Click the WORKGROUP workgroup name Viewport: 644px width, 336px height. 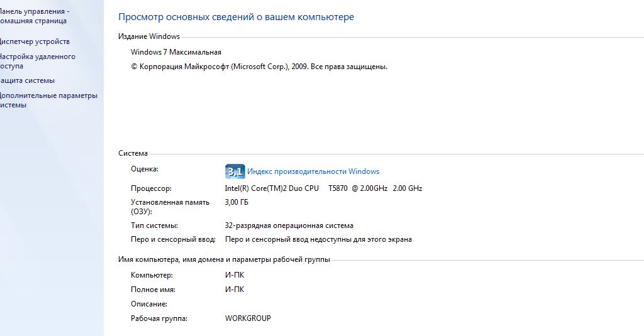[x=248, y=318]
